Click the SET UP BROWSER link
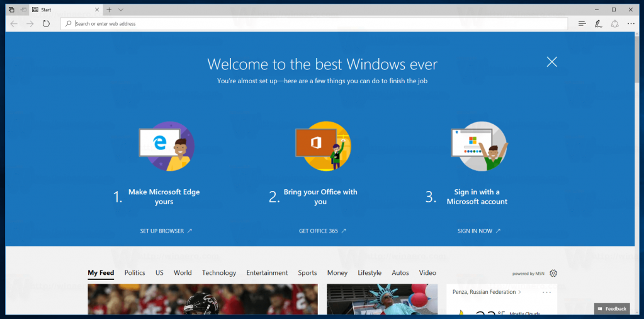 (166, 231)
